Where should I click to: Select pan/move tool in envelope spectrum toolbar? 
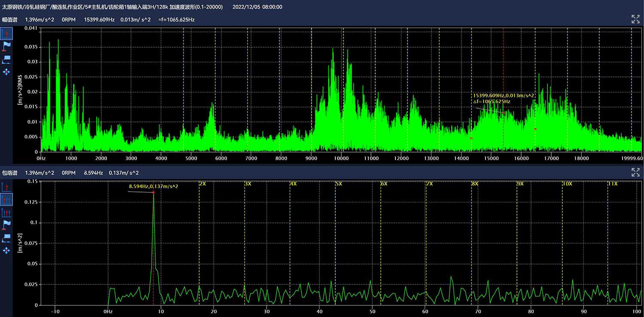point(6,250)
